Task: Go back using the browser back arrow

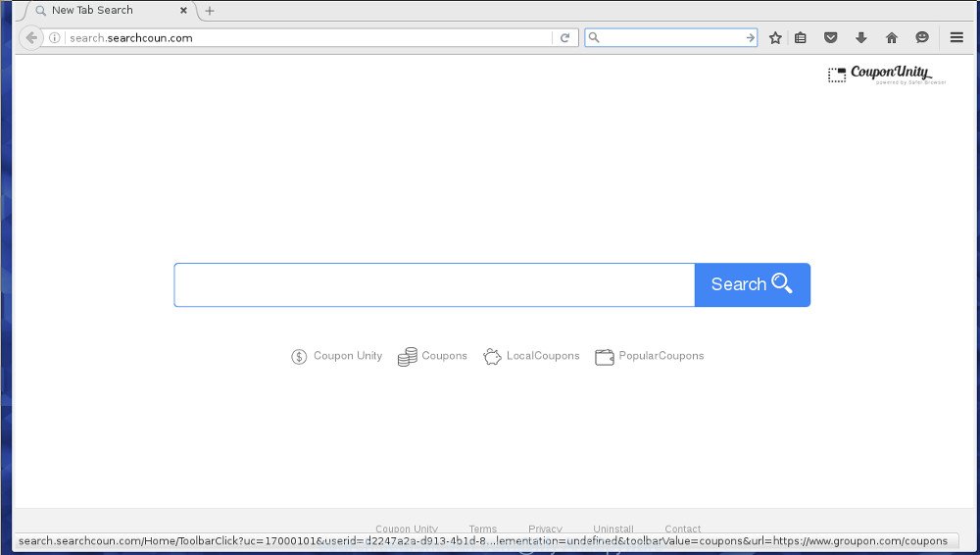Action: pos(31,37)
